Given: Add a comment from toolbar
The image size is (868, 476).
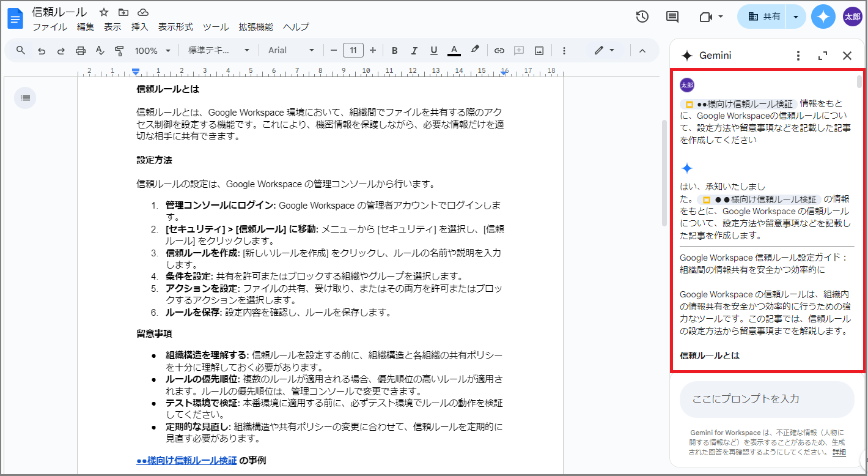Looking at the screenshot, I should pos(519,50).
